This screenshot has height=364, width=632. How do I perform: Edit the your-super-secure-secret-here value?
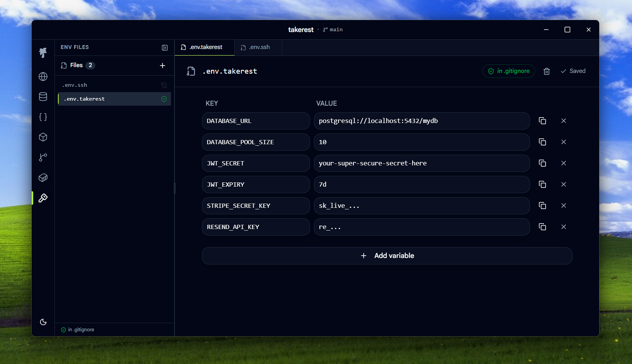[422, 163]
